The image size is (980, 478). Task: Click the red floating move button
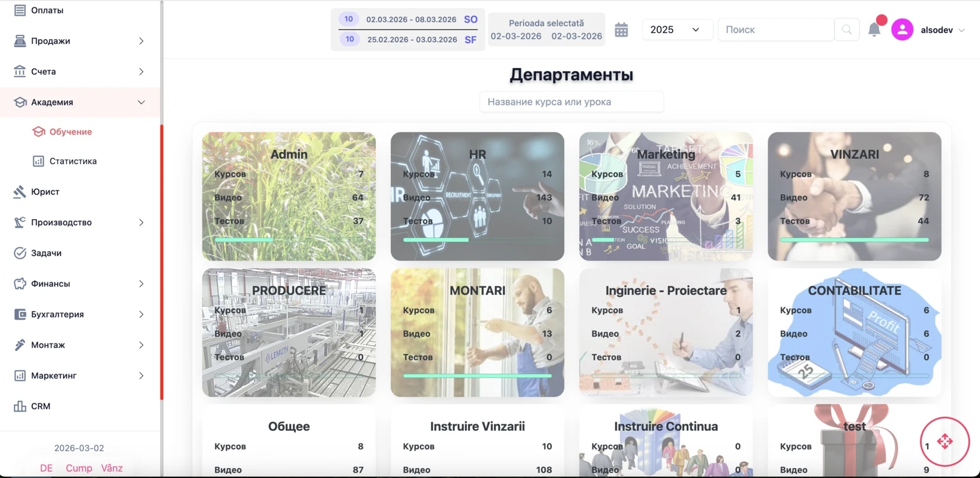945,441
